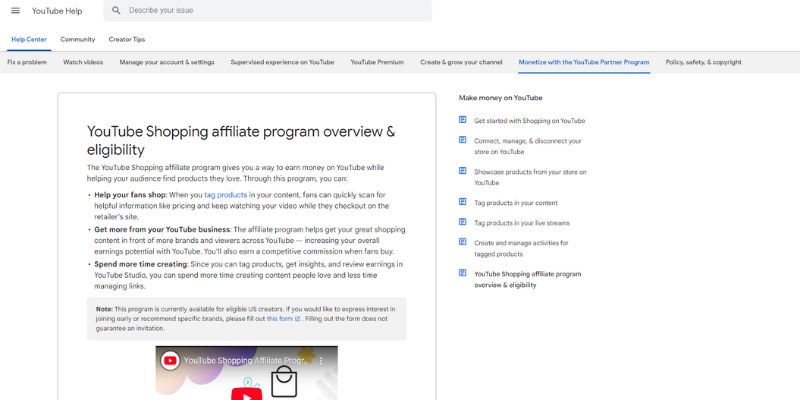Click the article icon beside Get started with Shopping
This screenshot has height=400, width=800.
(462, 120)
